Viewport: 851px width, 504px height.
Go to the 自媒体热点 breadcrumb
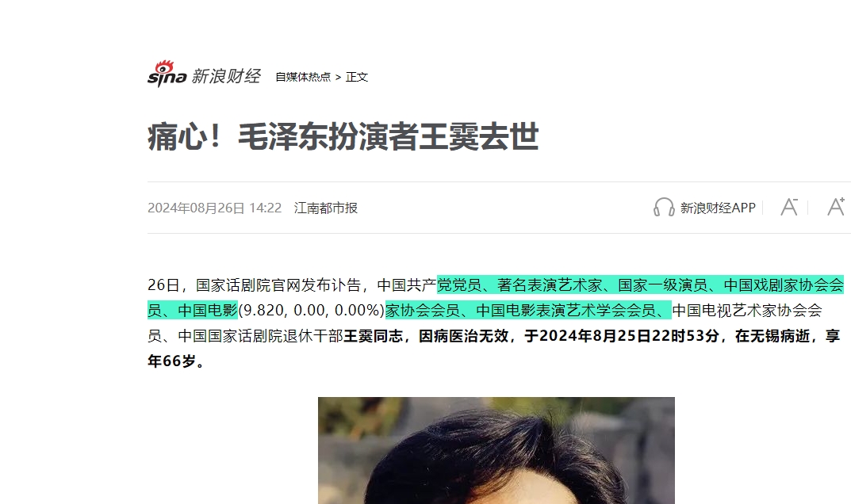tap(303, 77)
